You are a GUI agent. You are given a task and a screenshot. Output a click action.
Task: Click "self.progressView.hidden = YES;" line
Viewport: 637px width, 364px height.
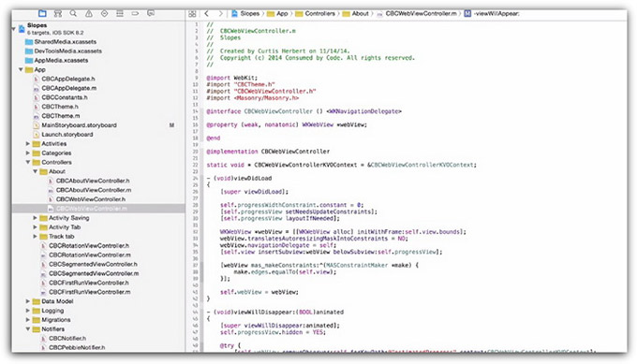pos(273,332)
